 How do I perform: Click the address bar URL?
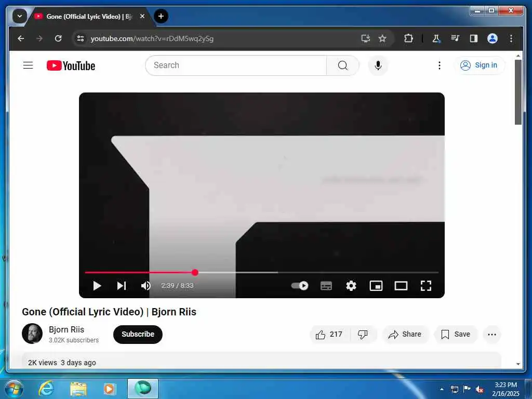(152, 38)
